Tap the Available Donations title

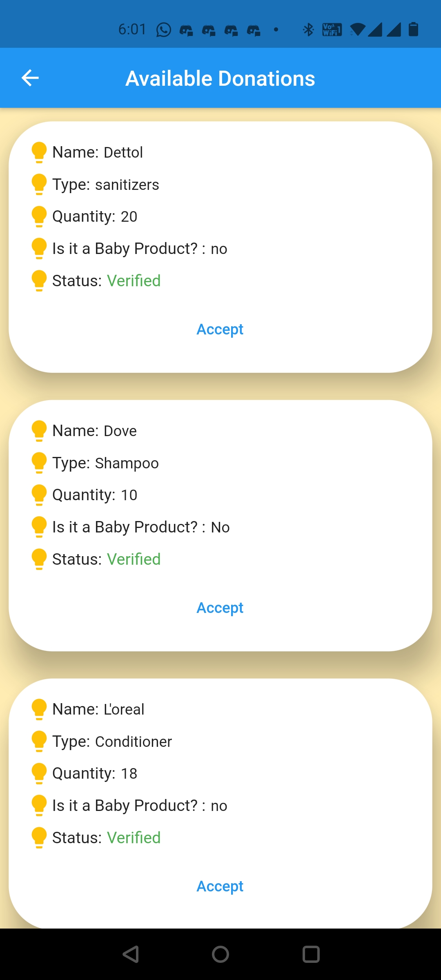tap(220, 78)
